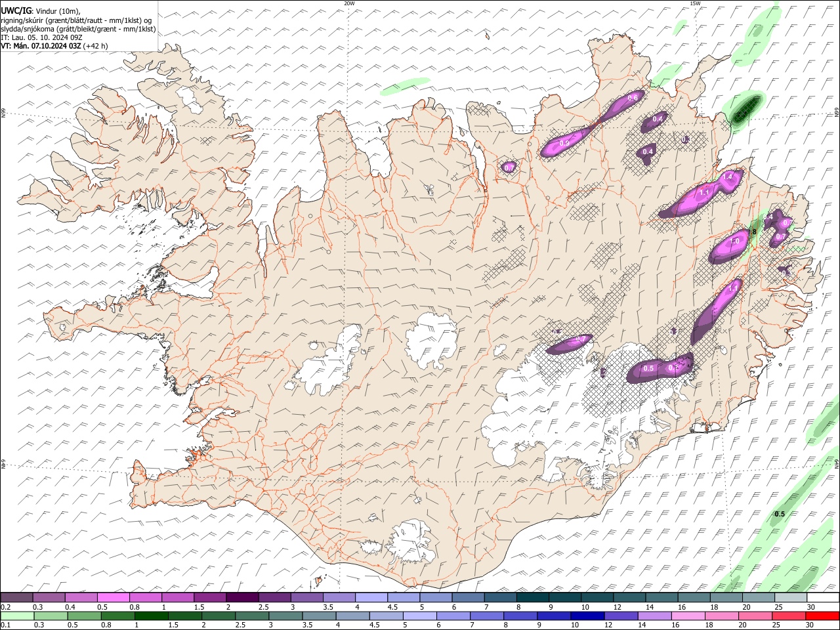Click the 0.9 snowfall value on map

coord(564,142)
